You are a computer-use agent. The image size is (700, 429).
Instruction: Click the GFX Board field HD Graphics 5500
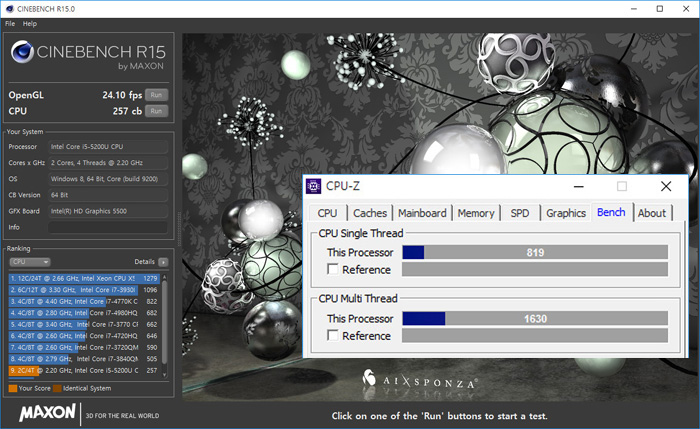[x=108, y=211]
